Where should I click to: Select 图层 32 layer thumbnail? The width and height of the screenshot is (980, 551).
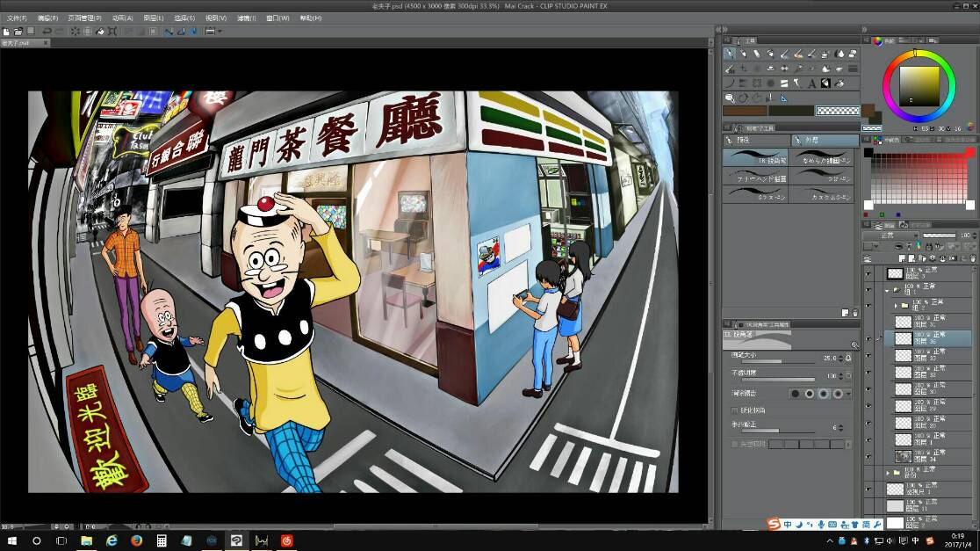tap(903, 372)
